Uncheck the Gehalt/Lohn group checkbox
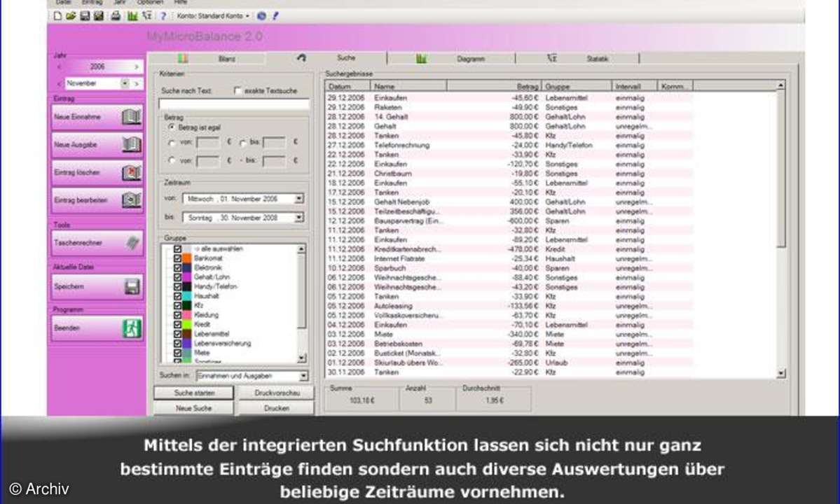The width and height of the screenshot is (840, 504). pos(177,277)
